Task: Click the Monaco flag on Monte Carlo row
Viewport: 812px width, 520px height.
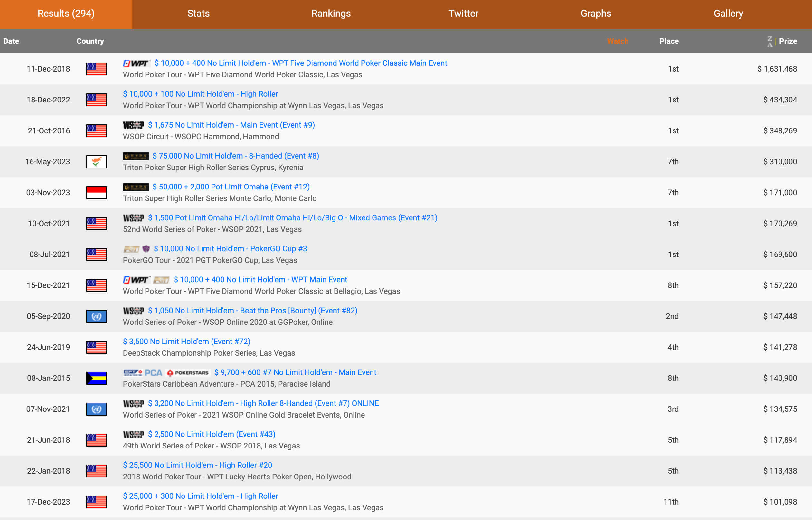Action: pyautogui.click(x=97, y=192)
